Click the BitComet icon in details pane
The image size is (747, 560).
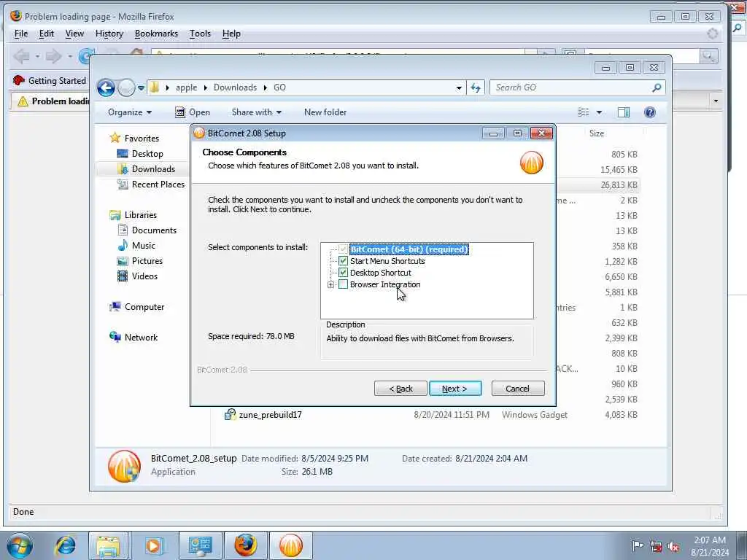pyautogui.click(x=124, y=466)
